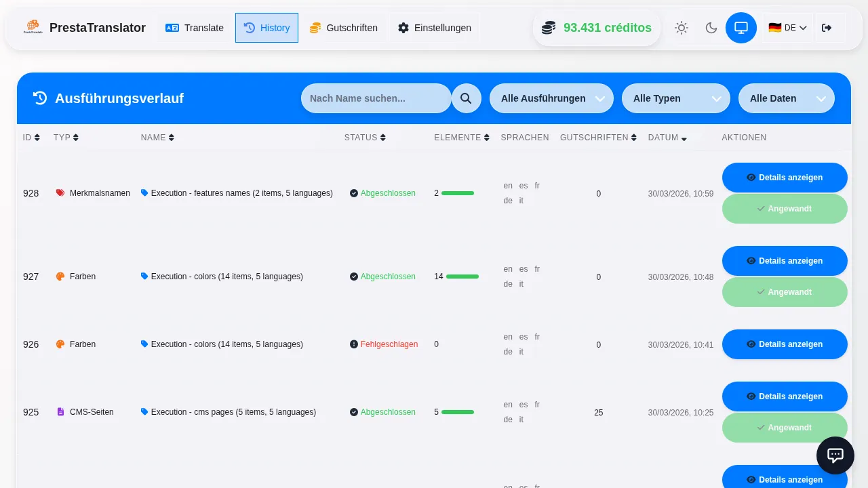Switch to light theme sun toggle

681,28
